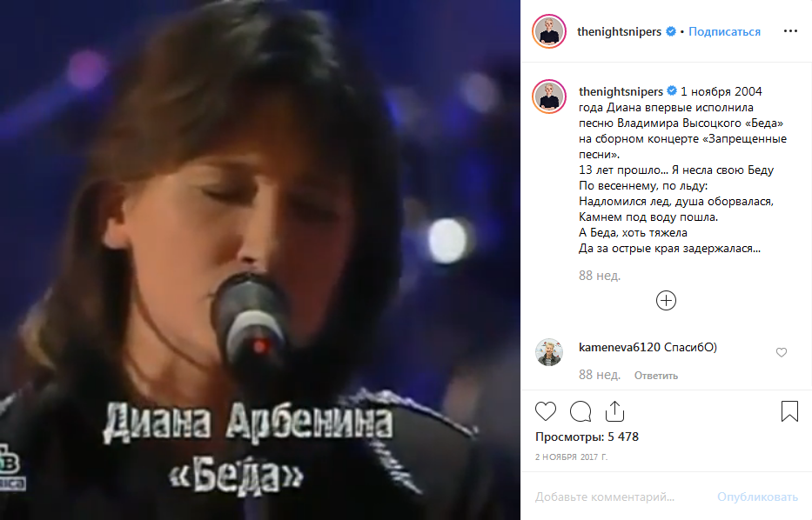Focus the Добавьте комментарий input field
Screen dimensions: 812x520
coord(621,497)
